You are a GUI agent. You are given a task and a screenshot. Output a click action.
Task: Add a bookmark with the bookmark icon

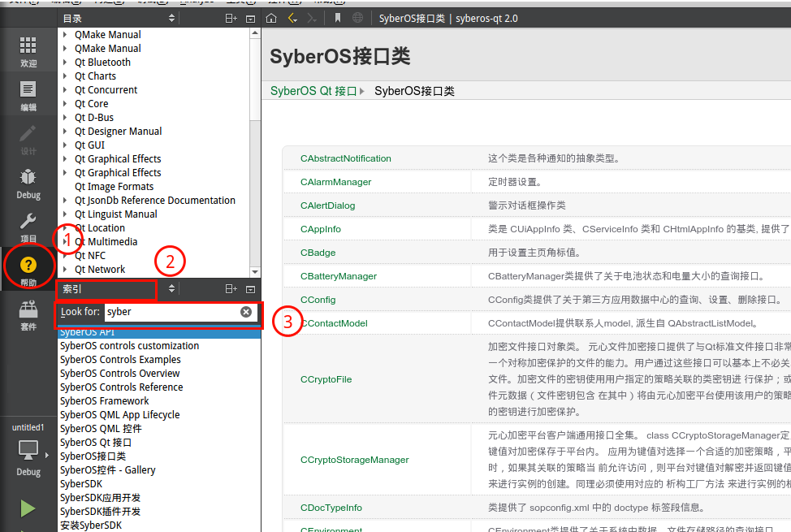pos(337,18)
